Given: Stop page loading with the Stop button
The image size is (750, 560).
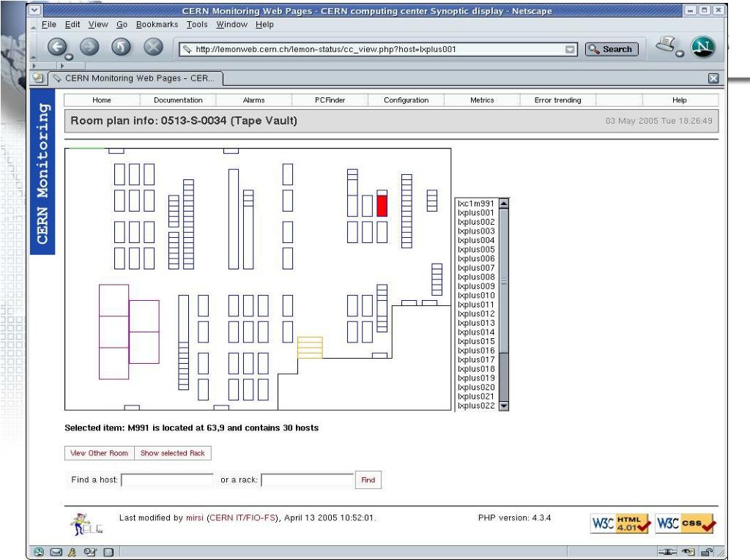Looking at the screenshot, I should (153, 47).
